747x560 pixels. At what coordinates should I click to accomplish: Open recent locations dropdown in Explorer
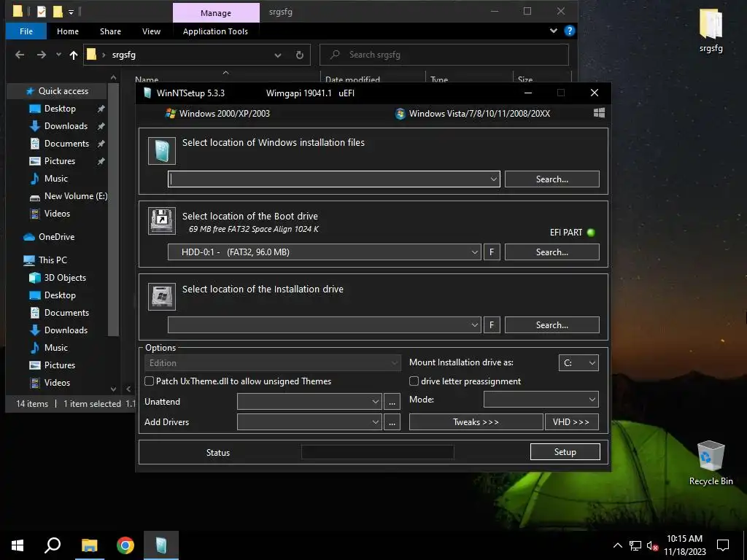58,55
